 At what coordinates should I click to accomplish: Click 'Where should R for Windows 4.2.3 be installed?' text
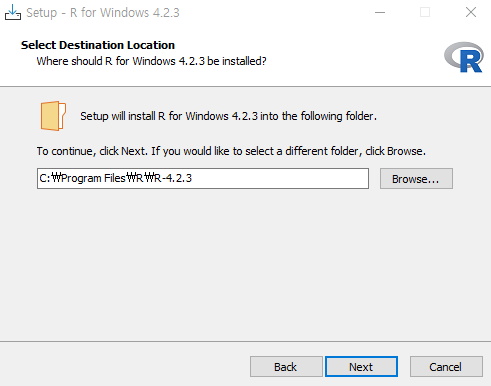click(x=151, y=61)
